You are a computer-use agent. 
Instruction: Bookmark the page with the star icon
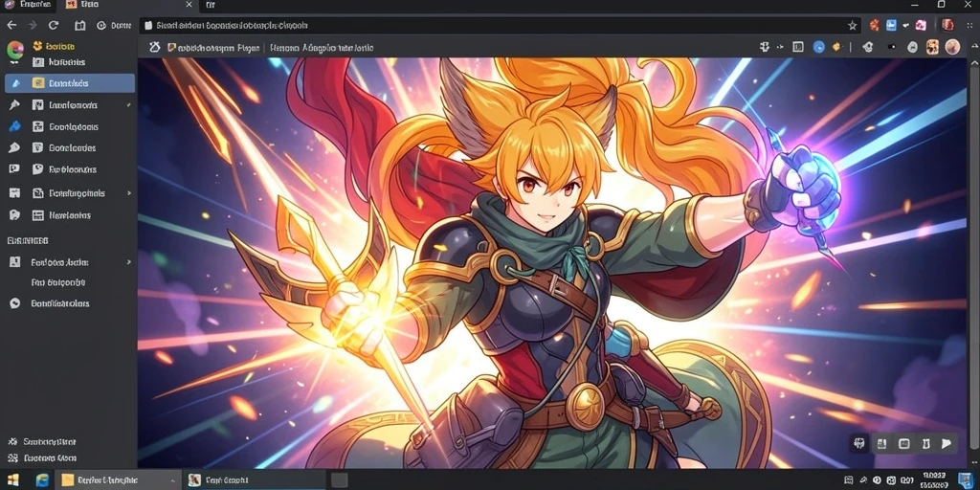click(x=852, y=26)
